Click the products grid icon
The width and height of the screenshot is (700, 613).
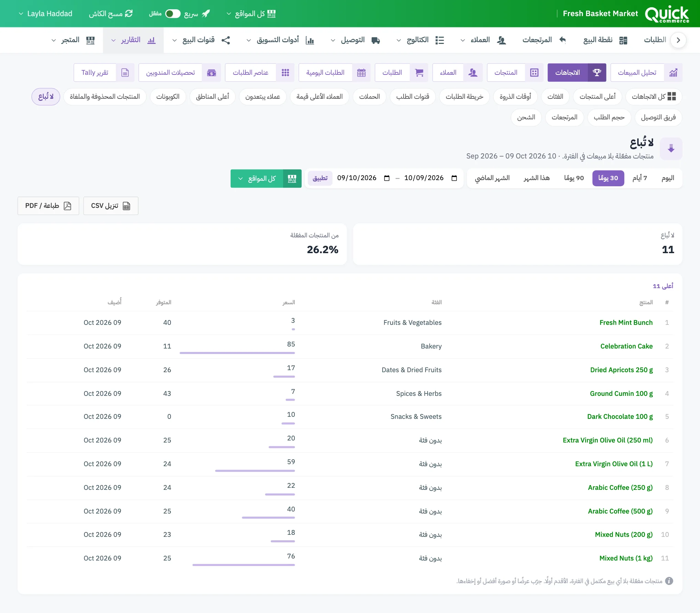(534, 73)
